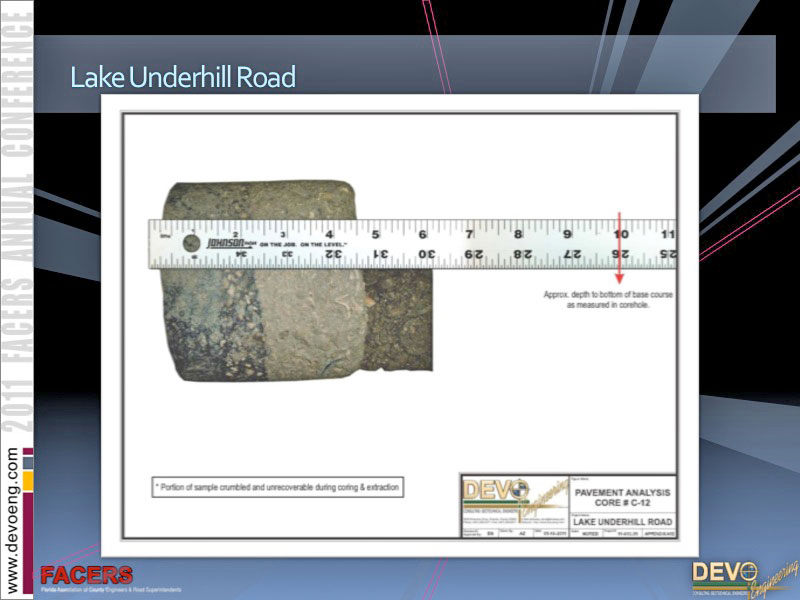The height and width of the screenshot is (600, 800).
Task: Click the yellow square beside the website address
Action: (x=28, y=481)
